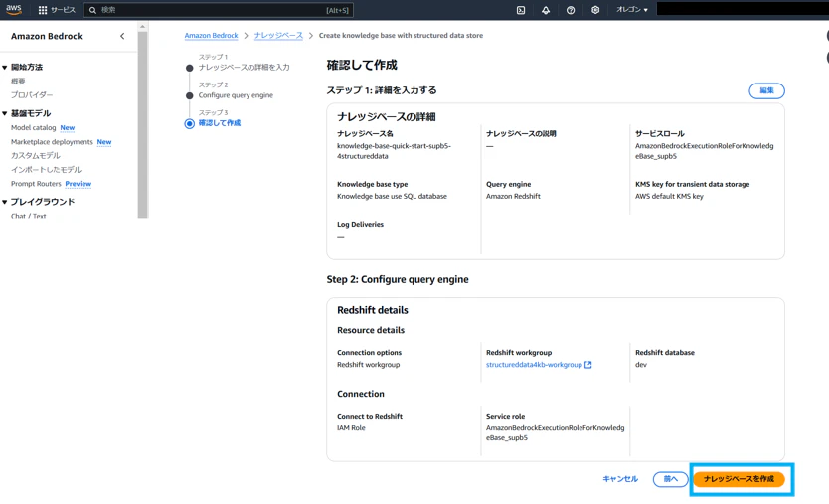Open Marketplace deployments in the sidebar

pyautogui.click(x=52, y=142)
